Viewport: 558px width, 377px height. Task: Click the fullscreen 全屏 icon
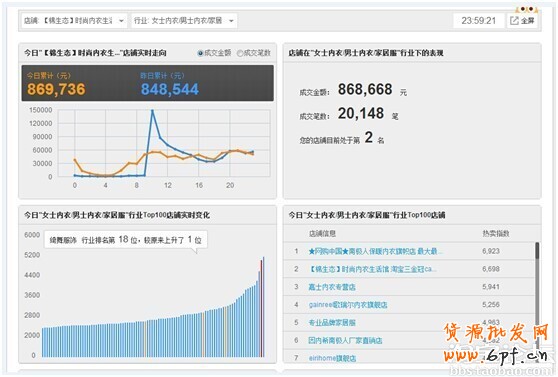(x=522, y=21)
